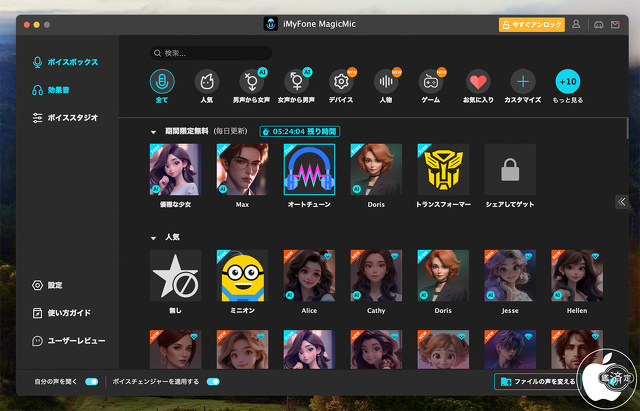The height and width of the screenshot is (411, 640).
Task: Open the ゲーム game category icon
Action: (x=431, y=82)
